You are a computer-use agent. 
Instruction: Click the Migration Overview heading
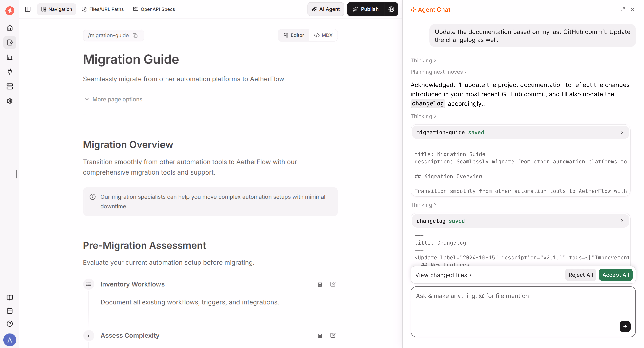pos(128,145)
